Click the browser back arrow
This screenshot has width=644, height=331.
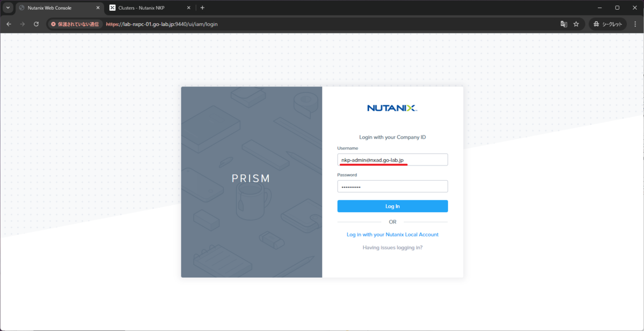coord(9,24)
